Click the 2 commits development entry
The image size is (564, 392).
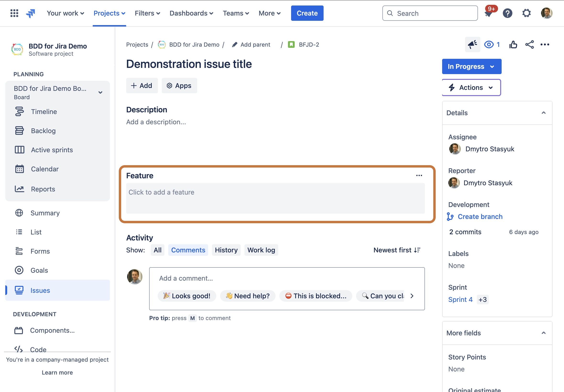[465, 232]
